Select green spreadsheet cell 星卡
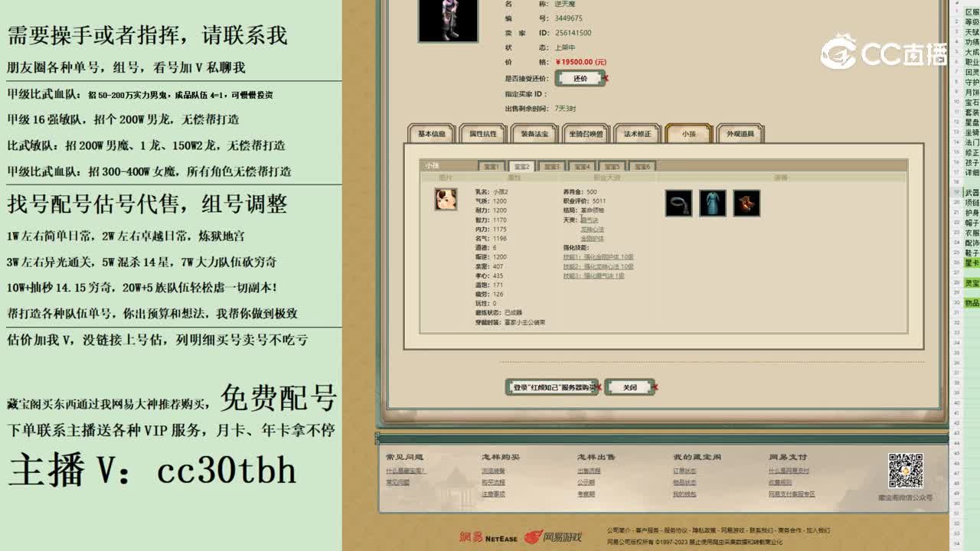 pyautogui.click(x=972, y=262)
